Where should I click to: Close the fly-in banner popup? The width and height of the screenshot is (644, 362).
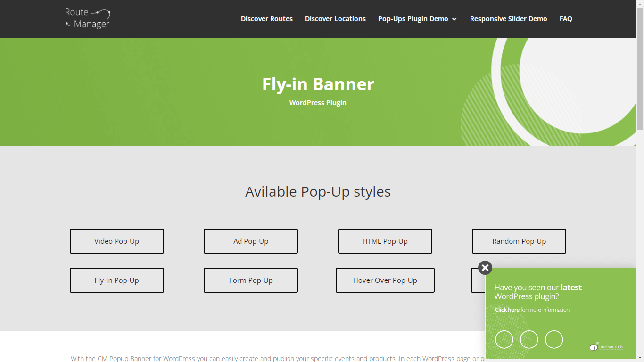point(485,268)
